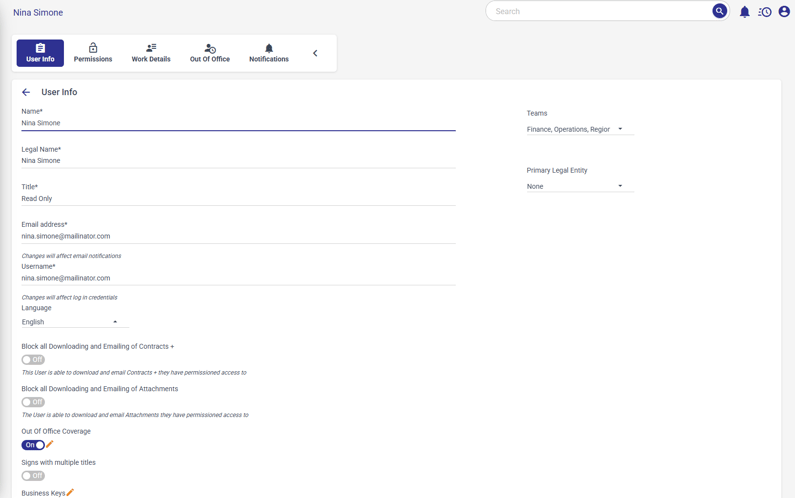
Task: Click the Nina Simone header link
Action: tap(38, 13)
